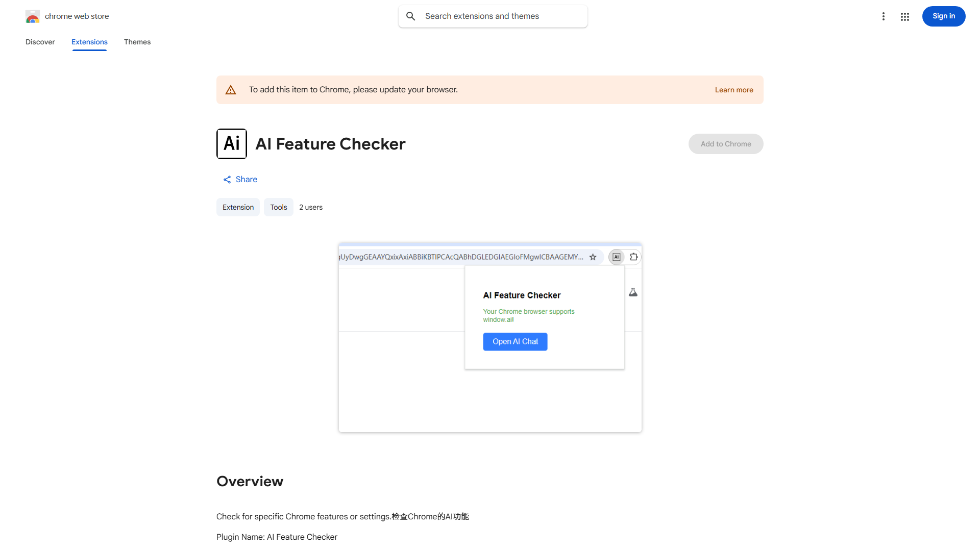
Task: Select the Extensions navigation tab
Action: pos(89,42)
